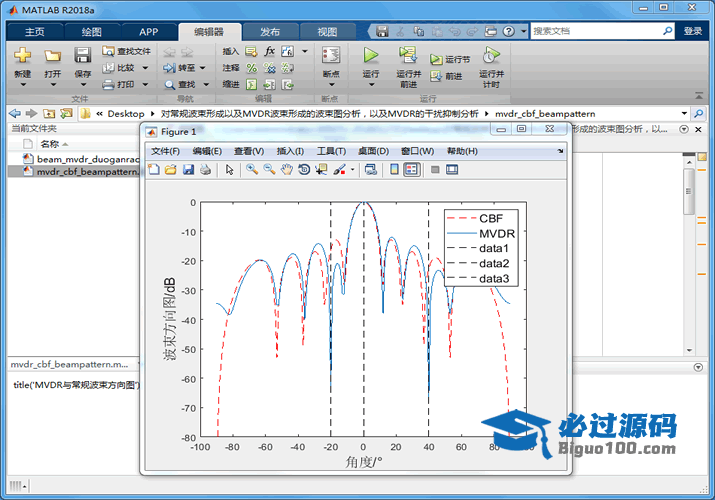Toggle the Pan hand tool in Figure 1
Screen dimensions: 715x500
click(x=286, y=170)
